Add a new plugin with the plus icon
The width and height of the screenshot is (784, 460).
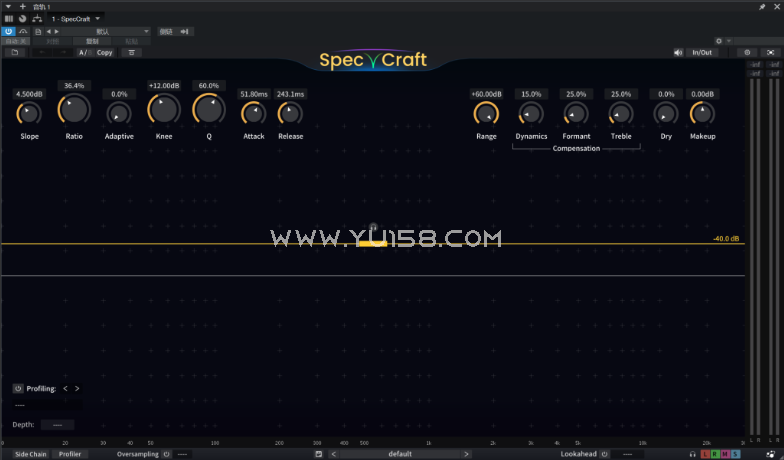point(22,6)
